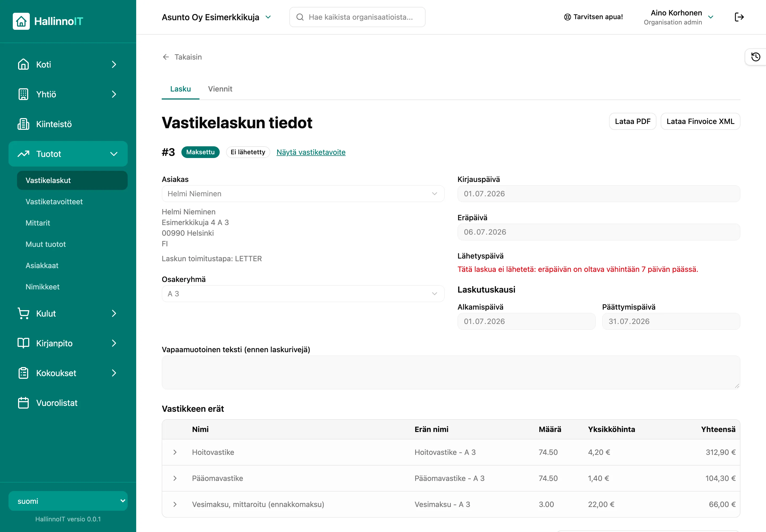Open the Yhtiö building icon item

pyautogui.click(x=23, y=94)
